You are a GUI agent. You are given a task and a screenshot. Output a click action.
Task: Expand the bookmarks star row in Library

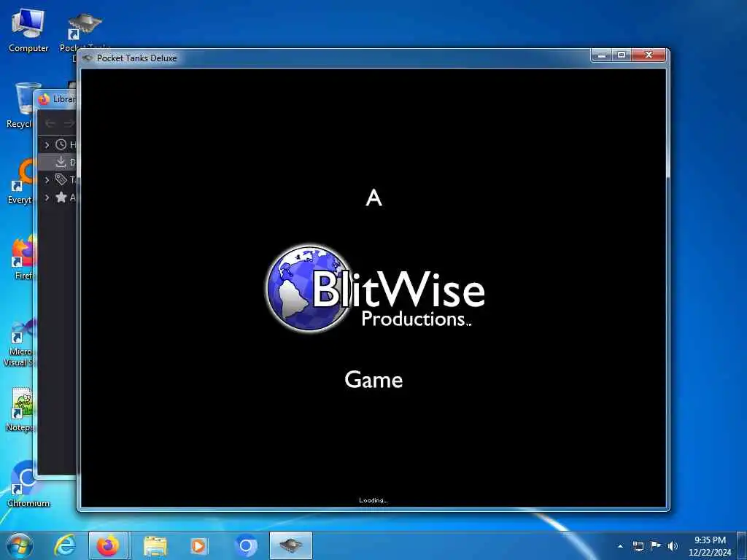click(x=47, y=197)
